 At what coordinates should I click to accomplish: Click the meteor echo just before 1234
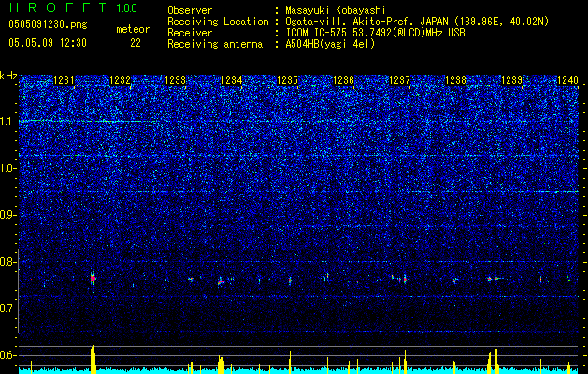coord(221,281)
